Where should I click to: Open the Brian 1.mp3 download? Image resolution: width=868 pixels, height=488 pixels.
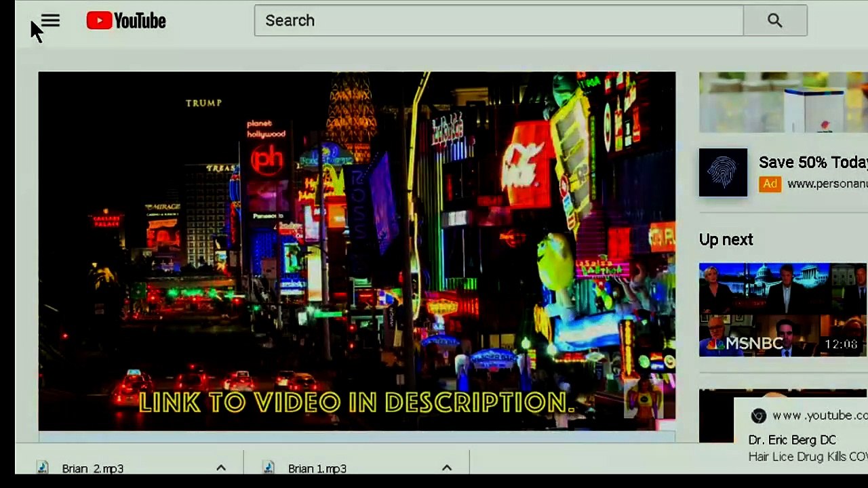click(317, 468)
